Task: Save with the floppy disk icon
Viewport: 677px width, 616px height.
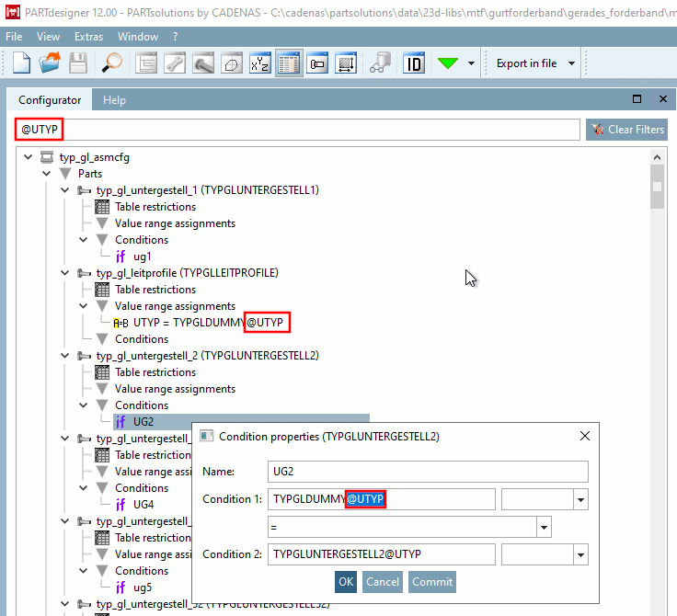Action: 78,63
